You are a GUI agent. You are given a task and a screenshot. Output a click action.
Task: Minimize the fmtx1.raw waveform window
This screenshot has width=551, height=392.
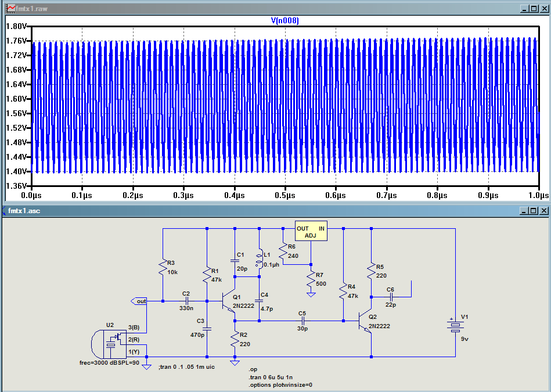point(525,9)
